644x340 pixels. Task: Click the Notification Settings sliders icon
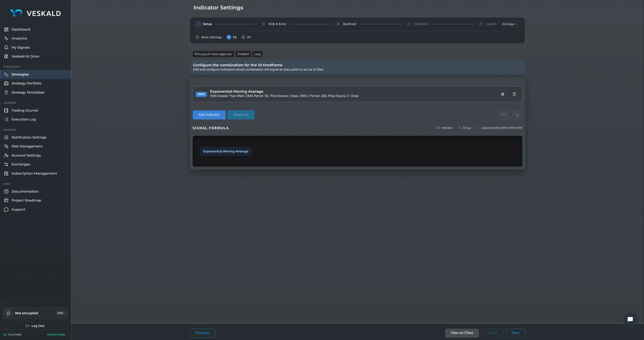coord(6,137)
